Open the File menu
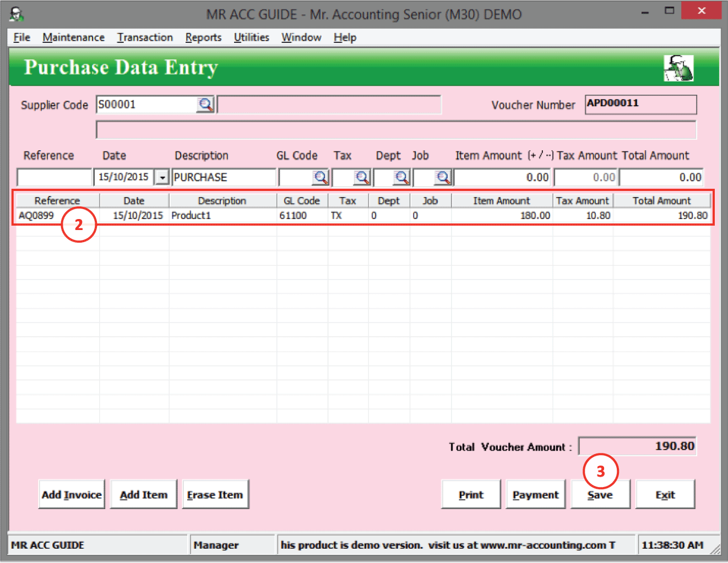This screenshot has height=563, width=728. 21,37
